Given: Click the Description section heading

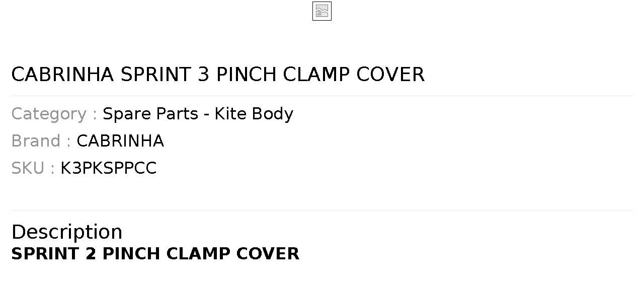Looking at the screenshot, I should tap(67, 232).
